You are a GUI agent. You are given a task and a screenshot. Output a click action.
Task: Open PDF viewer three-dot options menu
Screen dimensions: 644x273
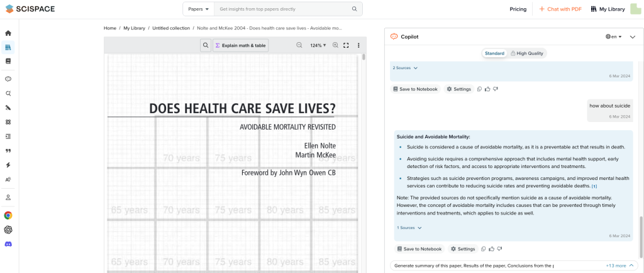[358, 45]
